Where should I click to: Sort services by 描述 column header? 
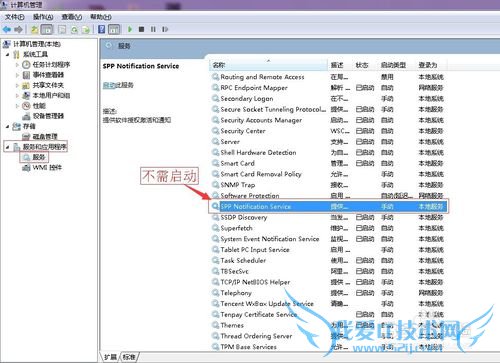pos(340,65)
